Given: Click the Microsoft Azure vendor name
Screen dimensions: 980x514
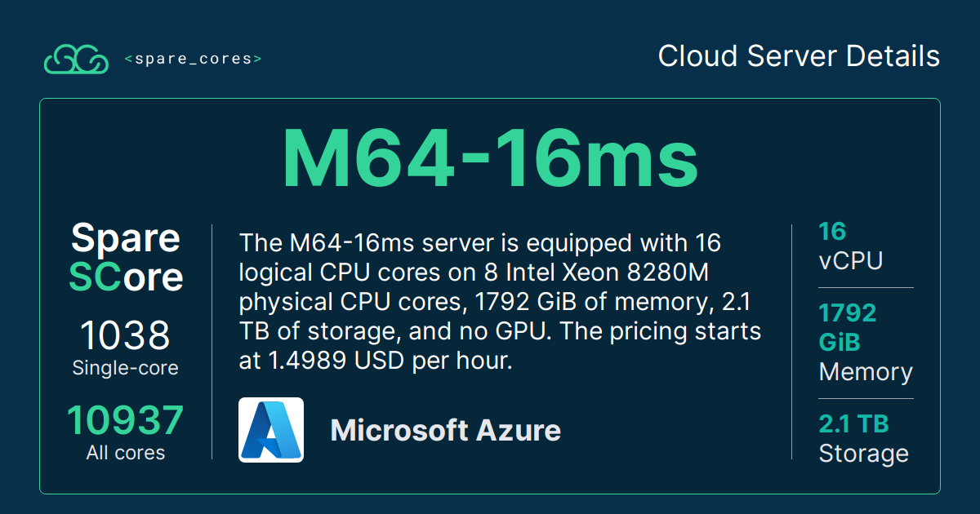Looking at the screenshot, I should coord(445,430).
